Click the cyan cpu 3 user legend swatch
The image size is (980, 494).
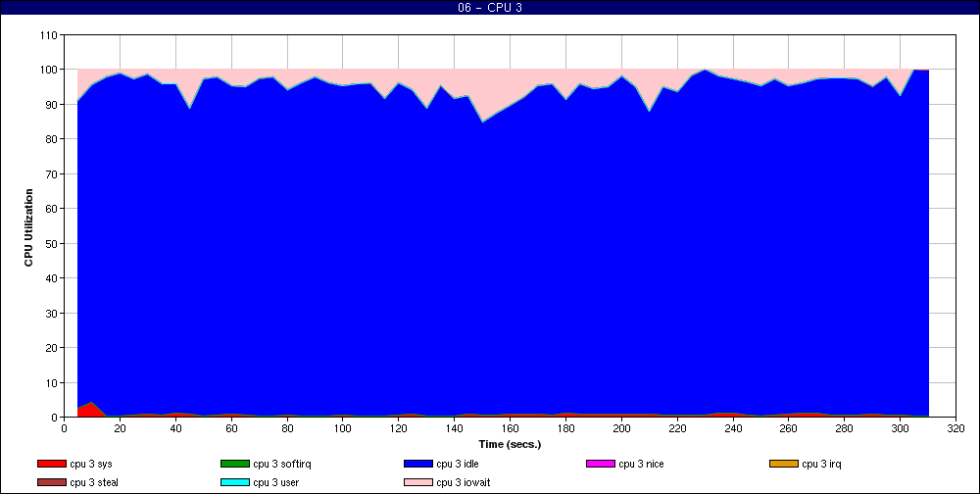click(x=234, y=483)
